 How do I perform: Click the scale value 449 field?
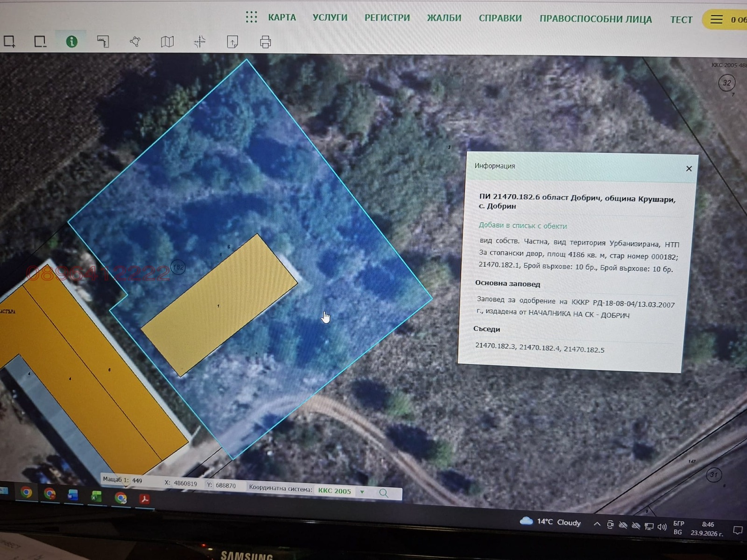137,480
